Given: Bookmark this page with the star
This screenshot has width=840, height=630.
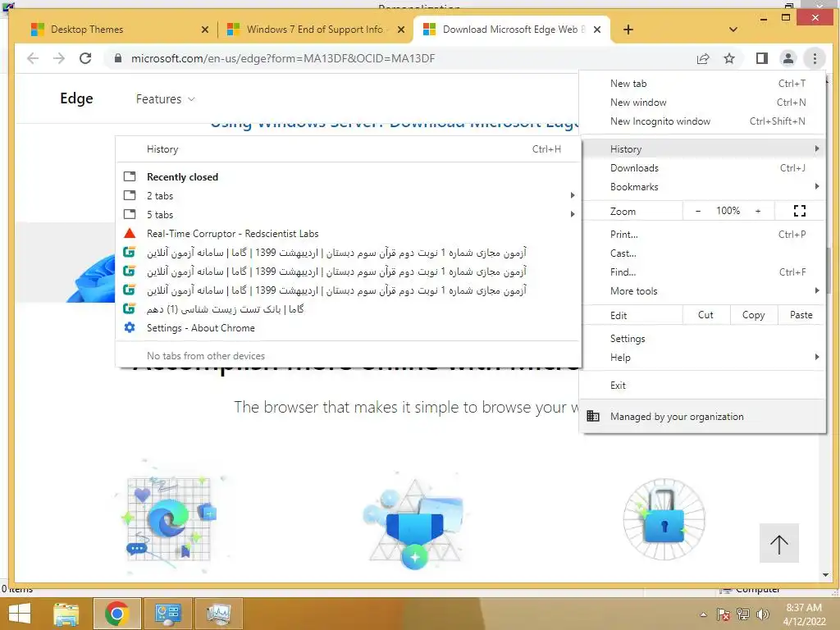Looking at the screenshot, I should pyautogui.click(x=729, y=58).
